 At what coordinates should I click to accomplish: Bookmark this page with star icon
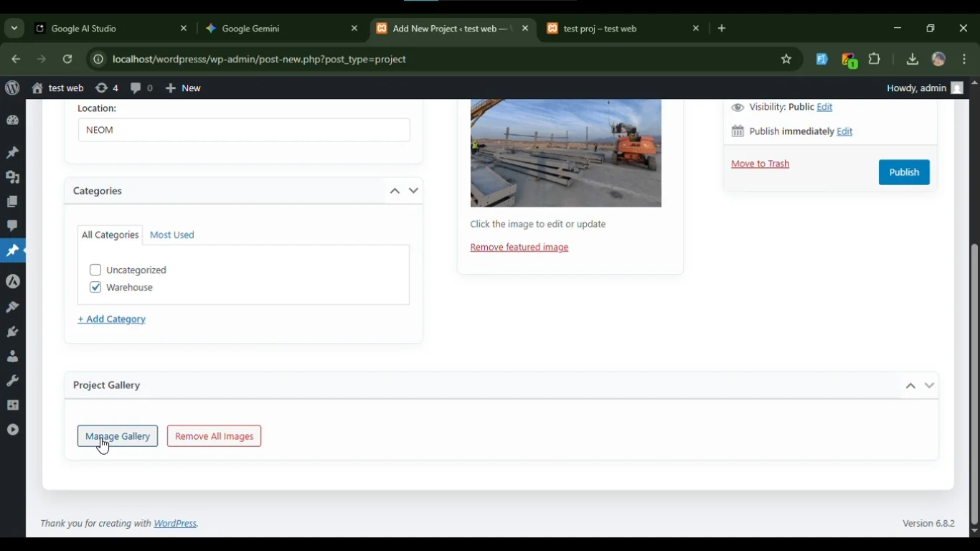786,60
